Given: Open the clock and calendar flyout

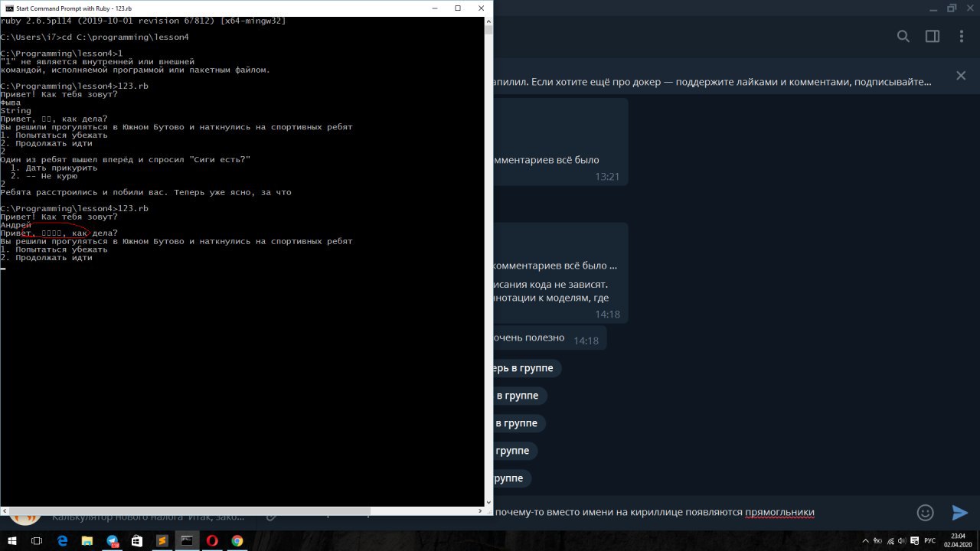Looking at the screenshot, I should [x=959, y=540].
